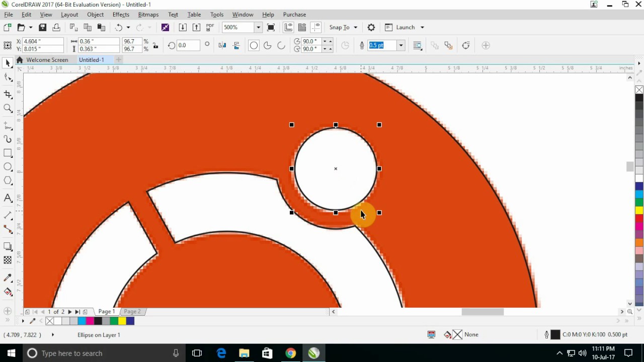Click the Export icon in the toolbar

click(196, 27)
